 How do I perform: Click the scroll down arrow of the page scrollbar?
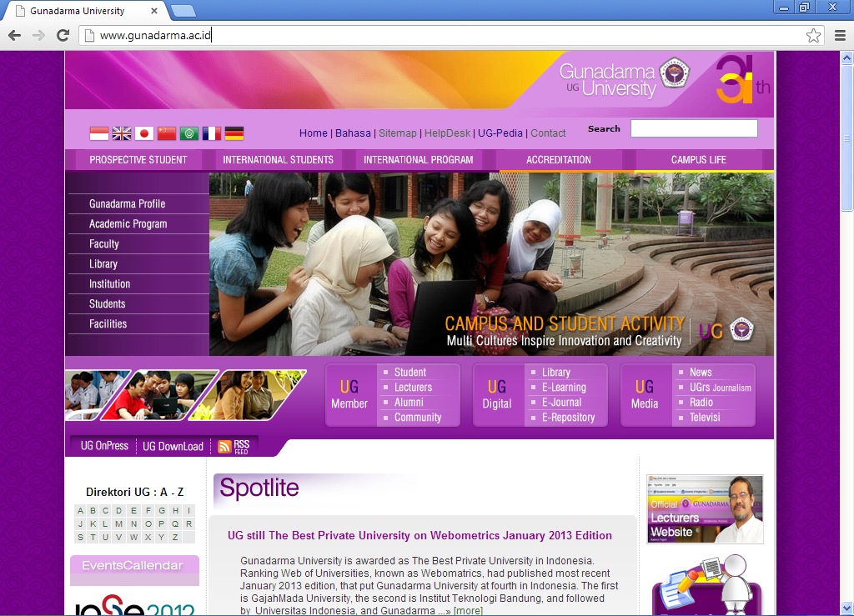[846, 608]
